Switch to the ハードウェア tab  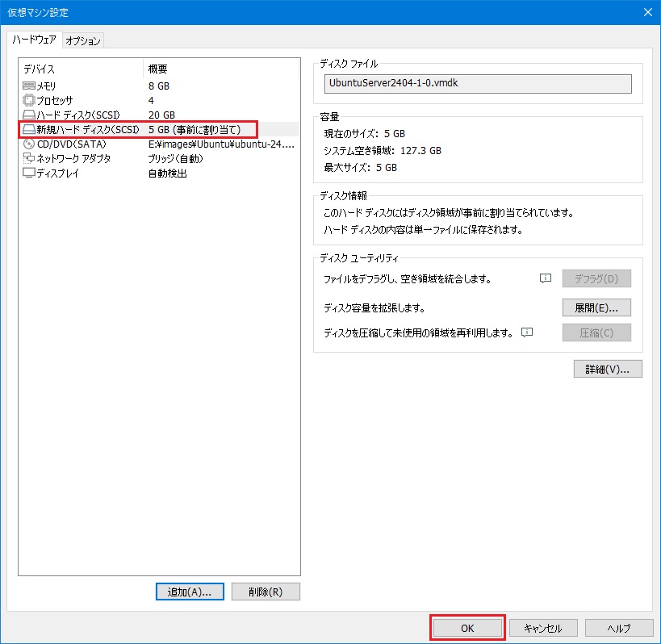(34, 40)
